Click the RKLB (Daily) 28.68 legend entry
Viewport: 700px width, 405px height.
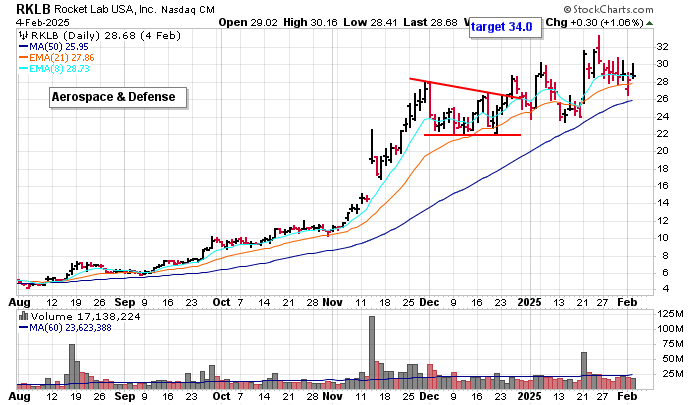pos(105,35)
